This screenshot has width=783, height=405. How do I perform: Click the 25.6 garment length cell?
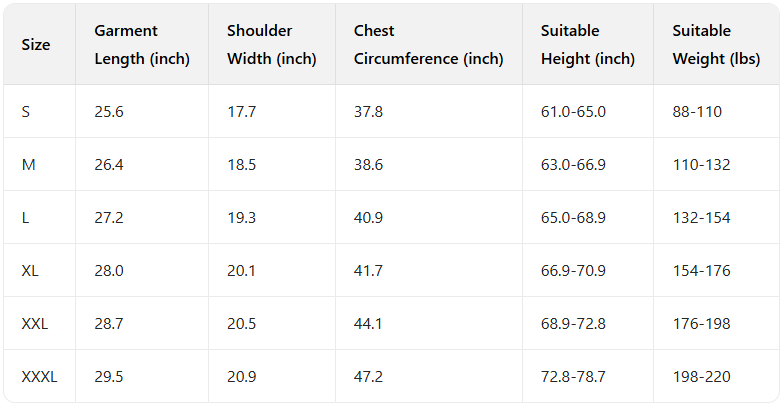109,112
